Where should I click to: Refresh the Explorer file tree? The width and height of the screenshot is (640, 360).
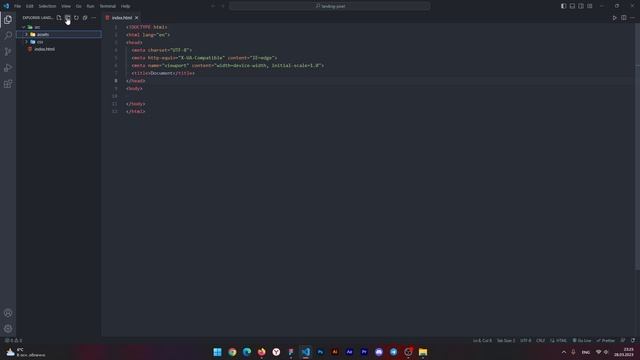[76, 18]
